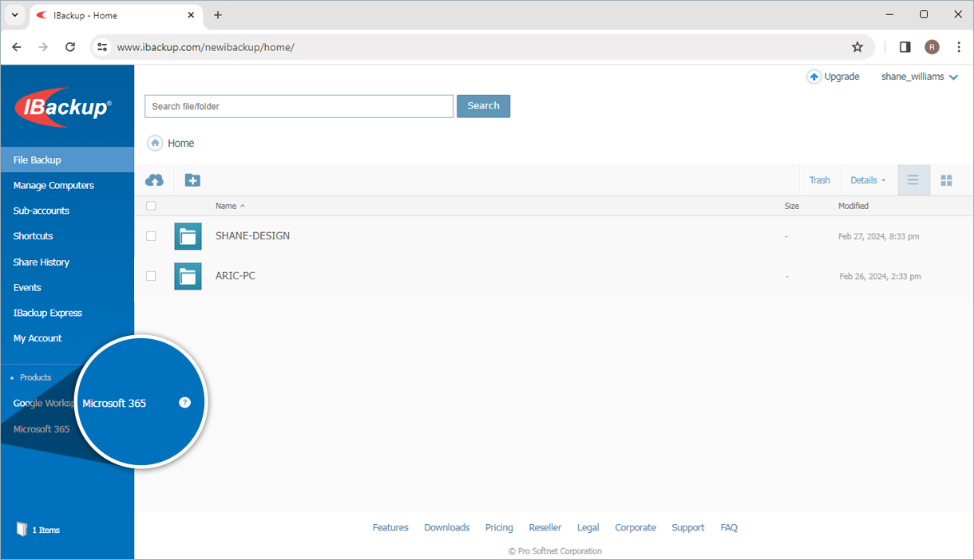
Task: Open the tab search dropdown arrow
Action: coord(14,15)
